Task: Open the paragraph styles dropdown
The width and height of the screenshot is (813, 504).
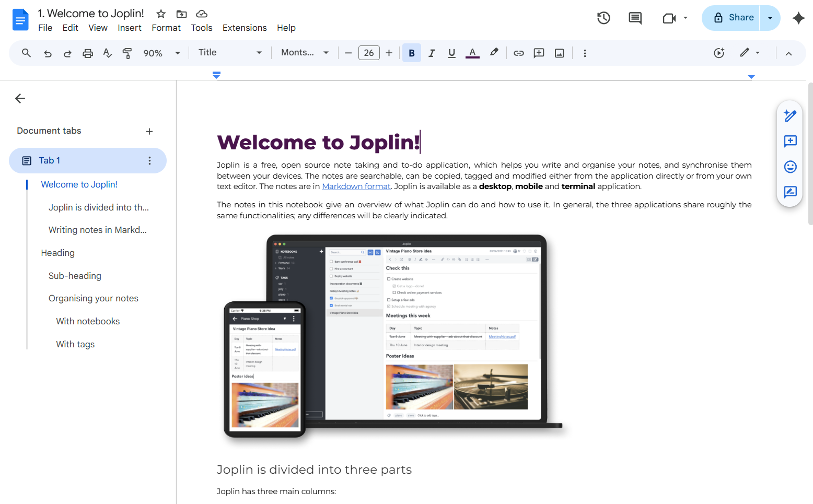Action: point(230,53)
